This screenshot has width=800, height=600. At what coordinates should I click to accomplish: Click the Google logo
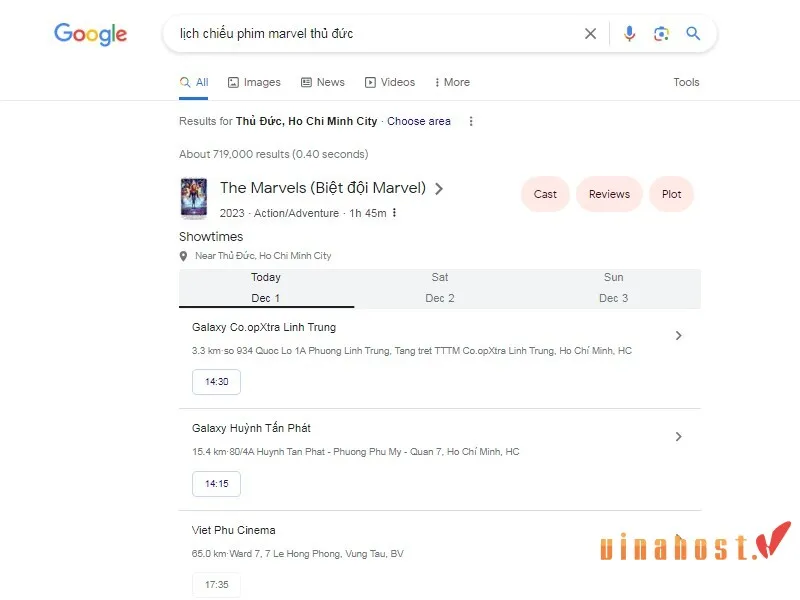[x=90, y=34]
